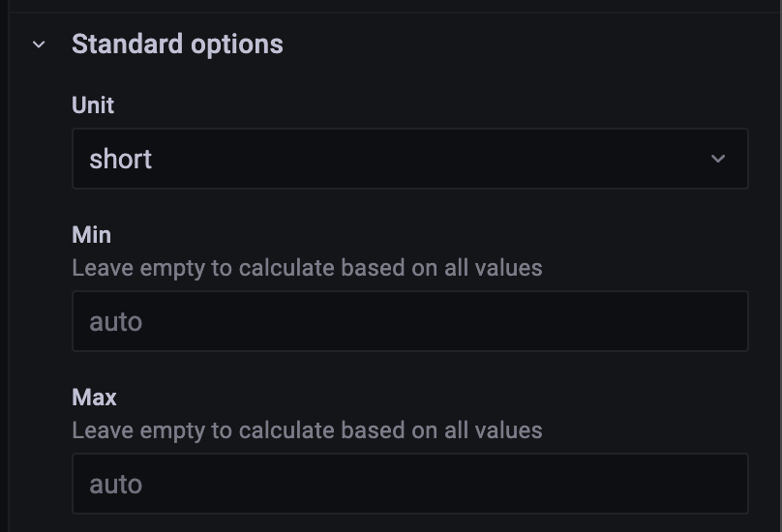Click the Max field label
This screenshot has width=782, height=532.
[94, 398]
